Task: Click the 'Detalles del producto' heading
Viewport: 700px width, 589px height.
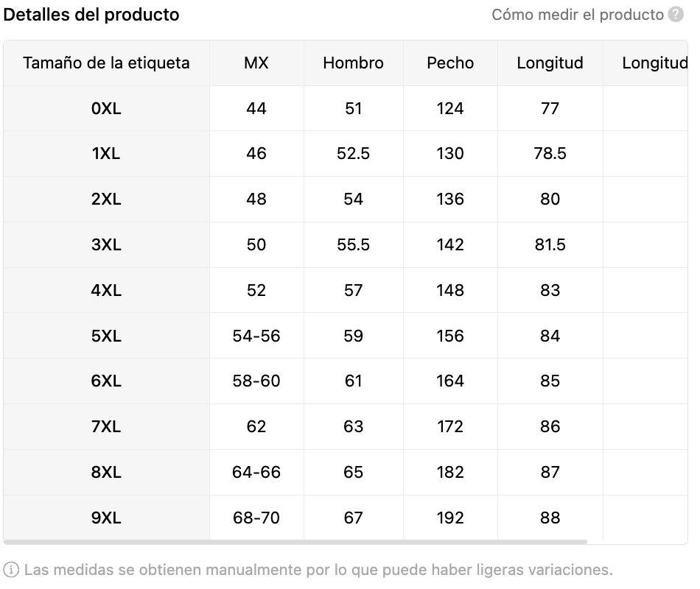Action: pos(92,15)
